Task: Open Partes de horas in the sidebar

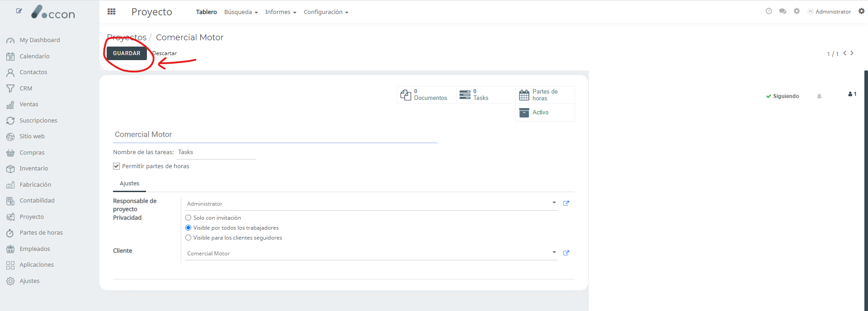Action: [x=41, y=233]
